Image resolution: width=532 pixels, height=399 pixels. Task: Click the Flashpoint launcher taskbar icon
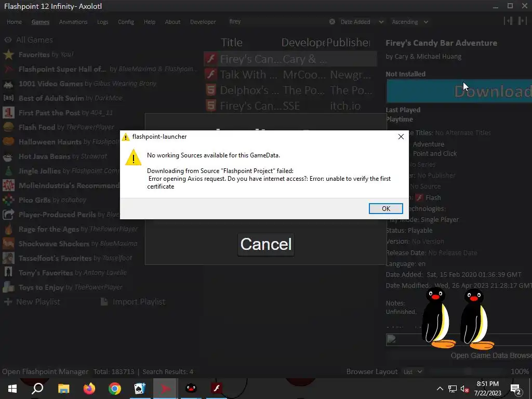click(166, 389)
